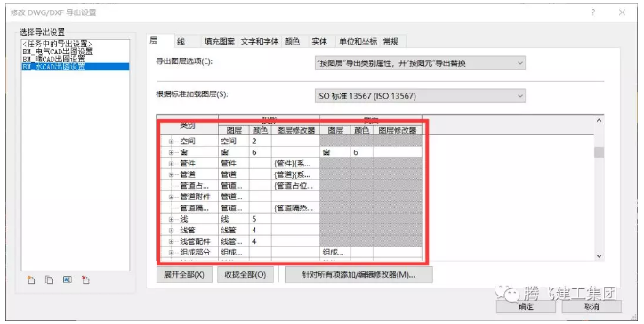The width and height of the screenshot is (644, 324).
Task: Expand the 管道附件 category row
Action: (x=172, y=197)
